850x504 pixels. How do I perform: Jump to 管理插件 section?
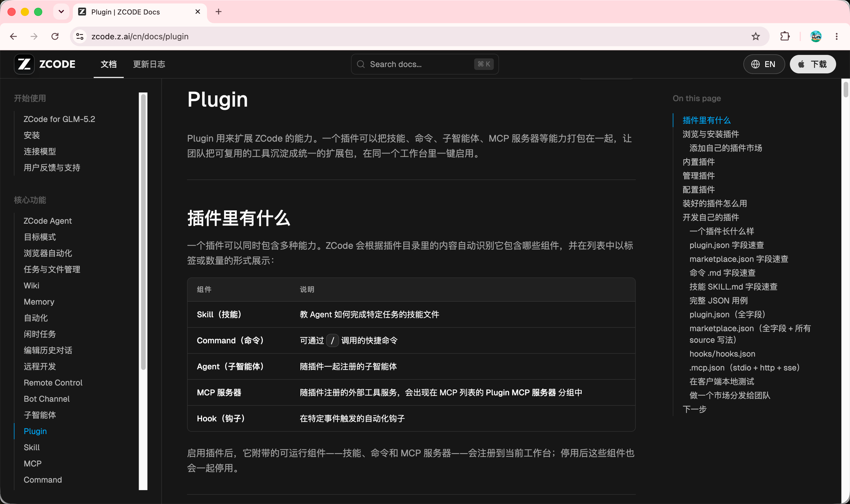pos(699,176)
